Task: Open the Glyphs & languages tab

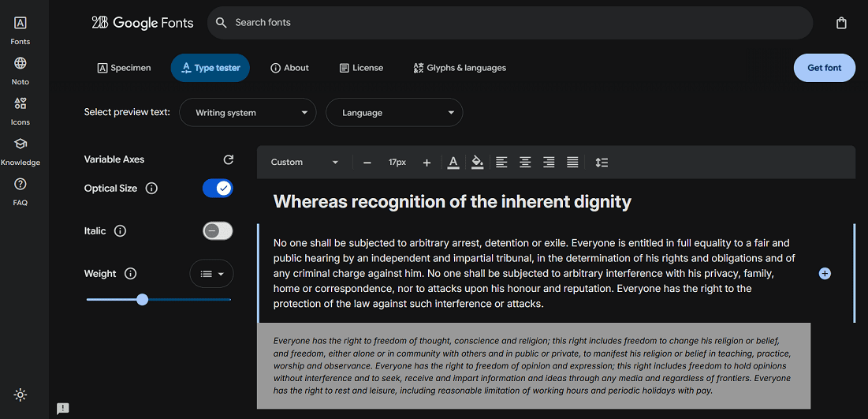Action: [460, 68]
